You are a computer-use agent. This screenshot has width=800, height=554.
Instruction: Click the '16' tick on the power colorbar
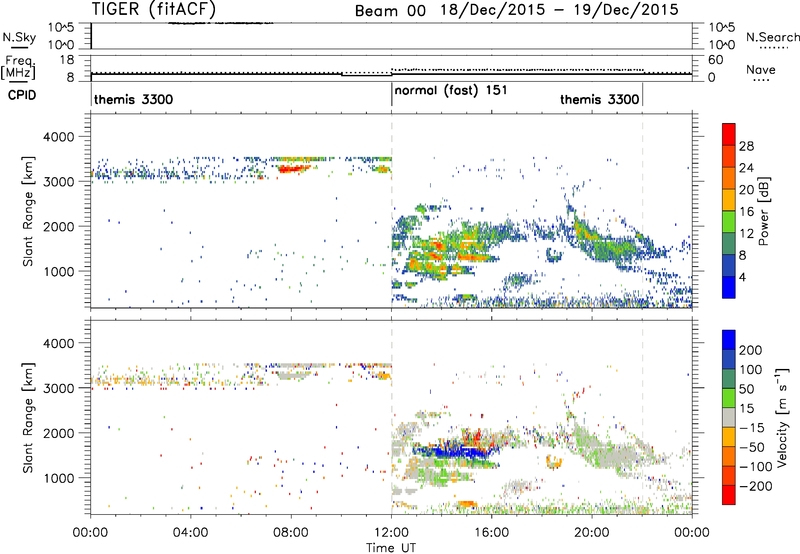[746, 212]
